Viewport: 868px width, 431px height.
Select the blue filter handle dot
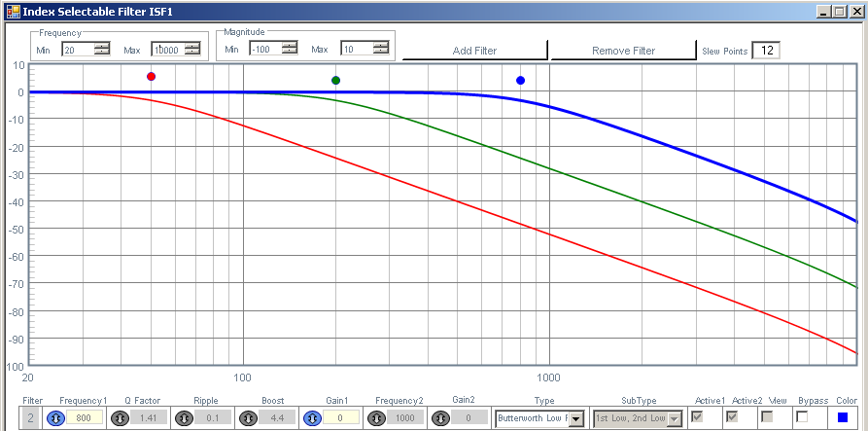(x=520, y=81)
